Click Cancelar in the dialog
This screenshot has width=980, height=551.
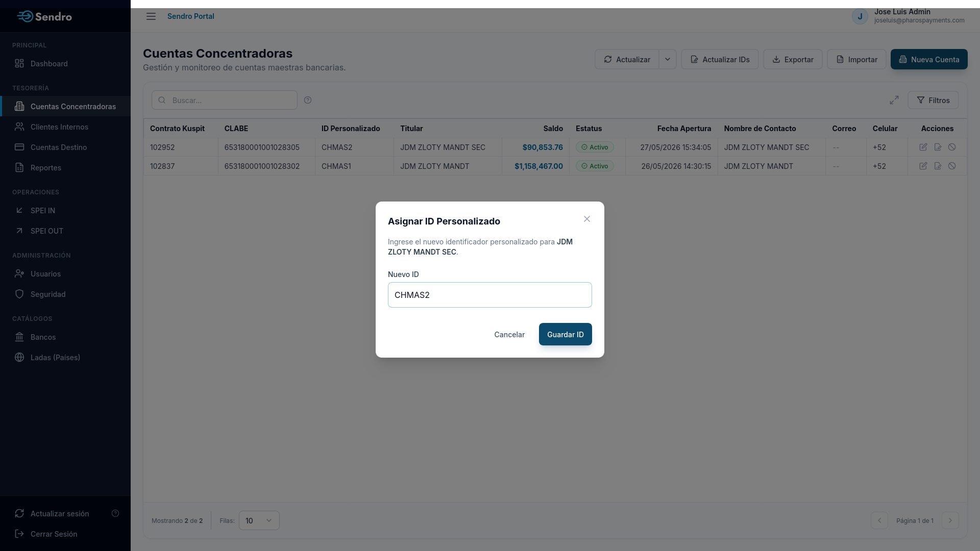(509, 334)
